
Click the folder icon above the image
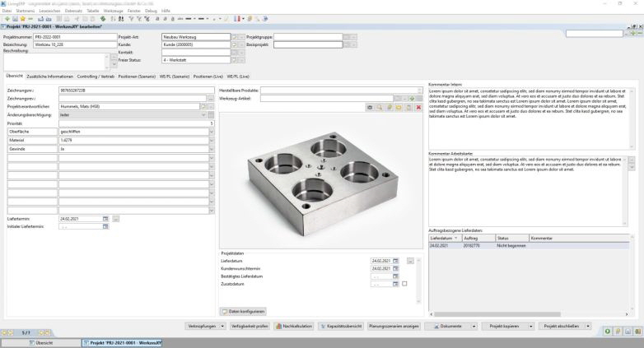(399, 107)
